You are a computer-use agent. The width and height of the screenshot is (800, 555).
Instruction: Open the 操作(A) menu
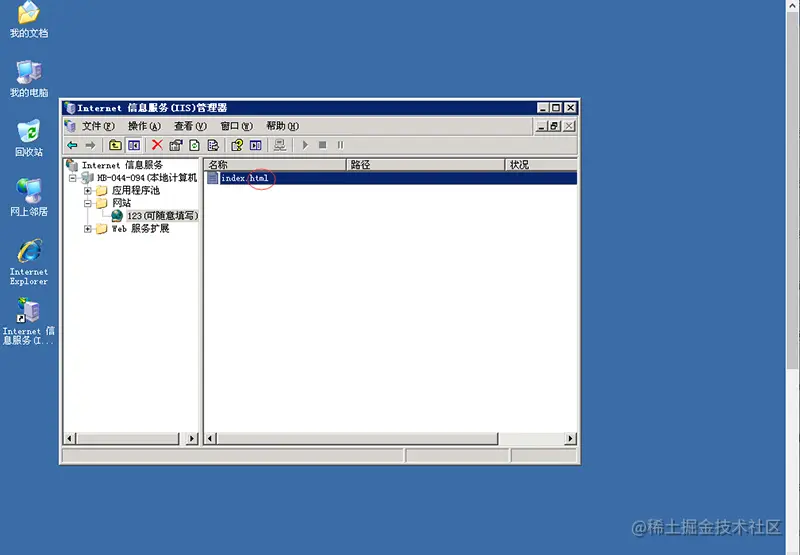pyautogui.click(x=144, y=126)
